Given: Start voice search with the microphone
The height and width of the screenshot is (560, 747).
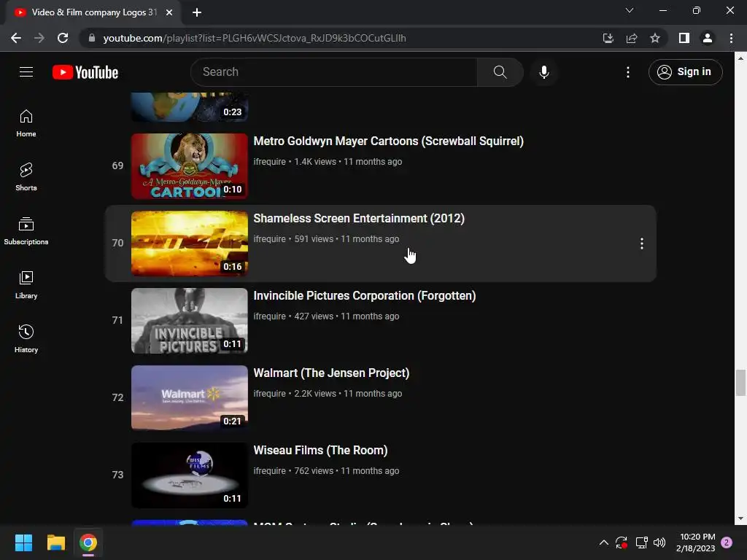Looking at the screenshot, I should tap(543, 72).
